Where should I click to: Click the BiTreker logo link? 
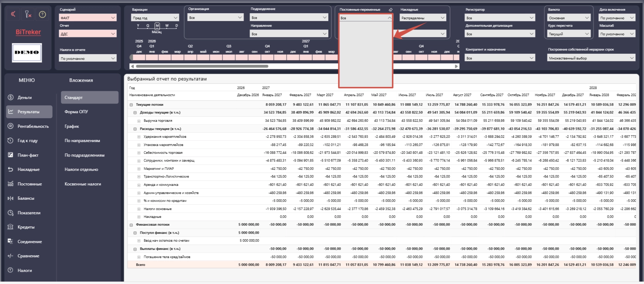pyautogui.click(x=28, y=32)
